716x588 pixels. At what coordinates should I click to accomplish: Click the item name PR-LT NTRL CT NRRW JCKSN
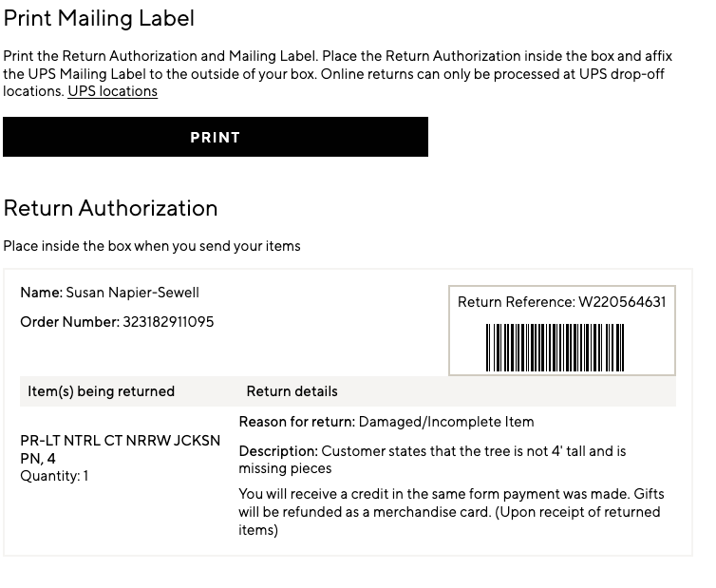click(x=120, y=441)
